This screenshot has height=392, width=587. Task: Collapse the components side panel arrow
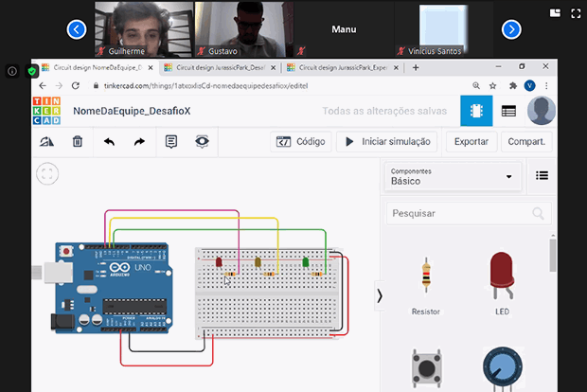(380, 295)
